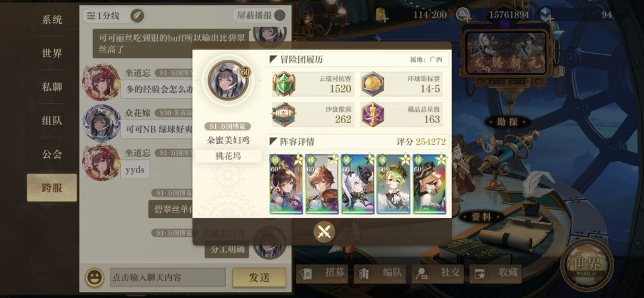The width and height of the screenshot is (644, 298).
Task: Toggle the 屏蔽播报 switch
Action: click(x=279, y=16)
